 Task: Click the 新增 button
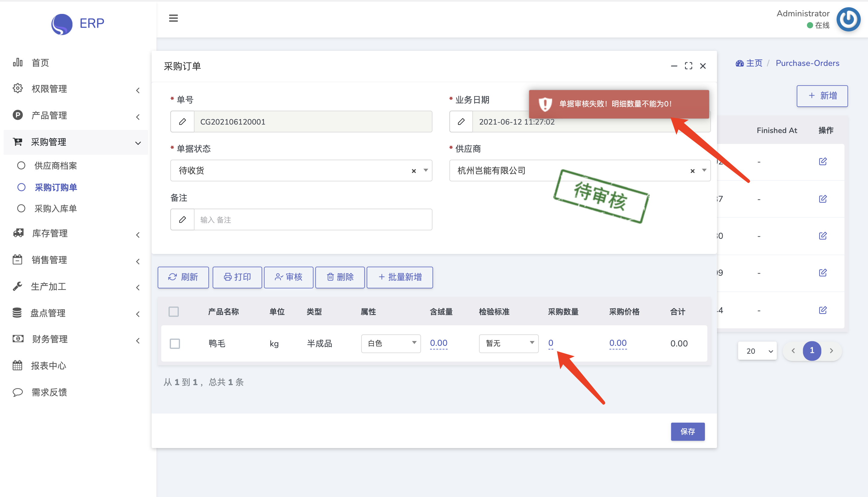click(x=822, y=96)
